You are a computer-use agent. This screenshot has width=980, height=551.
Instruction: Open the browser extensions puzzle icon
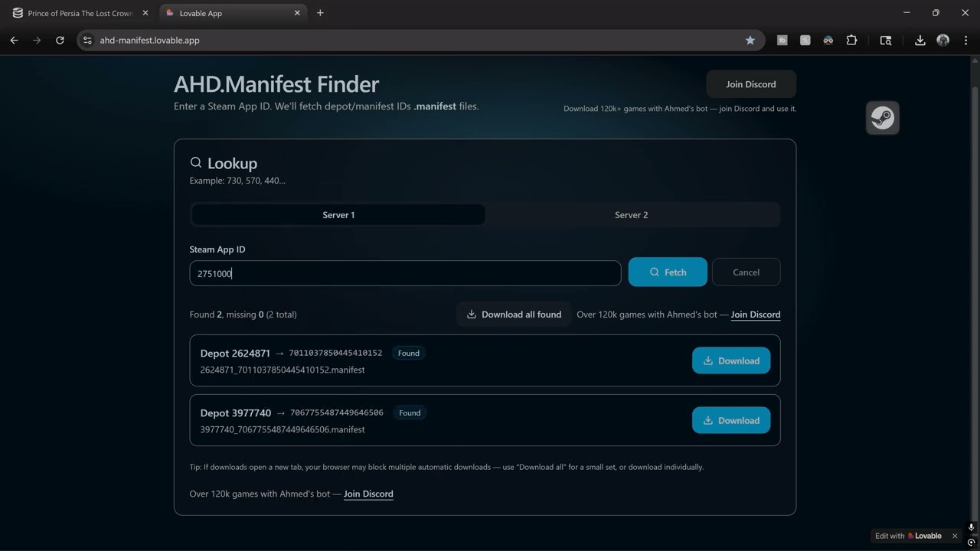click(x=851, y=41)
